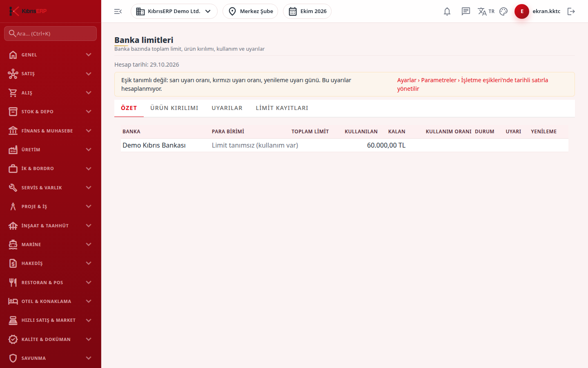Change language via the TR translate icon

(486, 11)
